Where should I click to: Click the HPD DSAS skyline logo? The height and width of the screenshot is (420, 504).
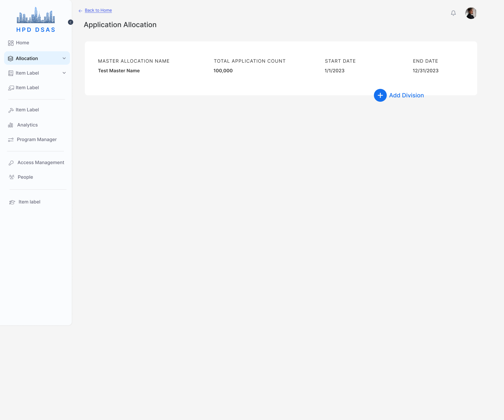[36, 15]
